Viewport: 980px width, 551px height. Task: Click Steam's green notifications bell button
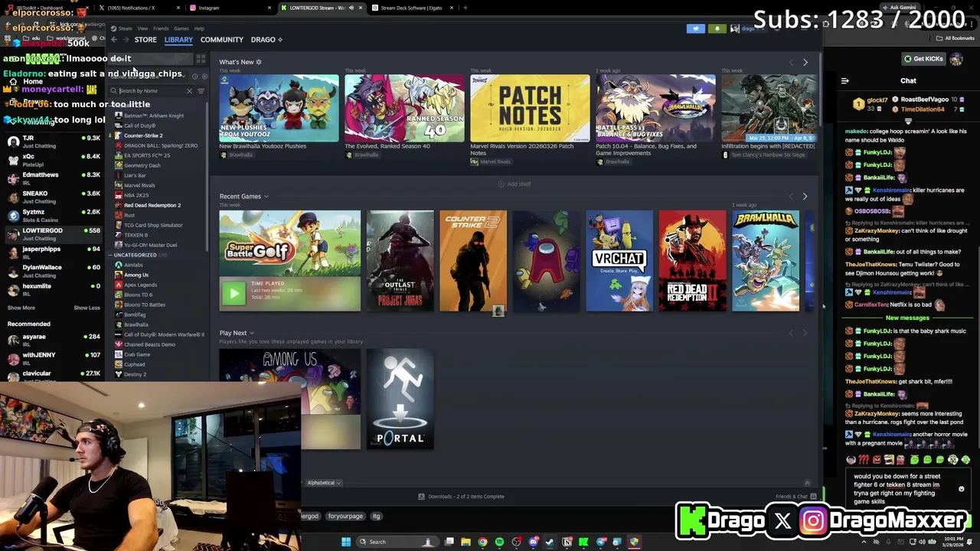pos(717,28)
